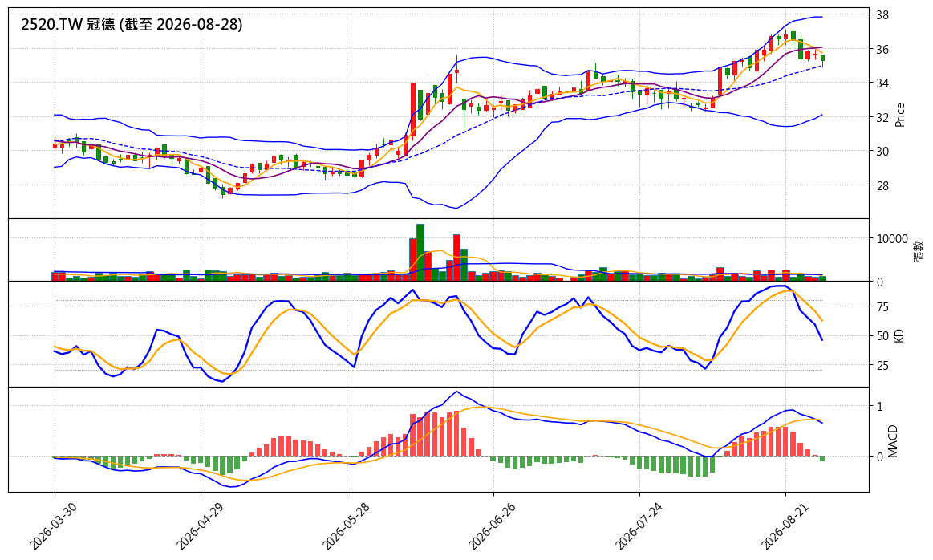Click the MACD tick label "0"

pyautogui.click(x=879, y=457)
